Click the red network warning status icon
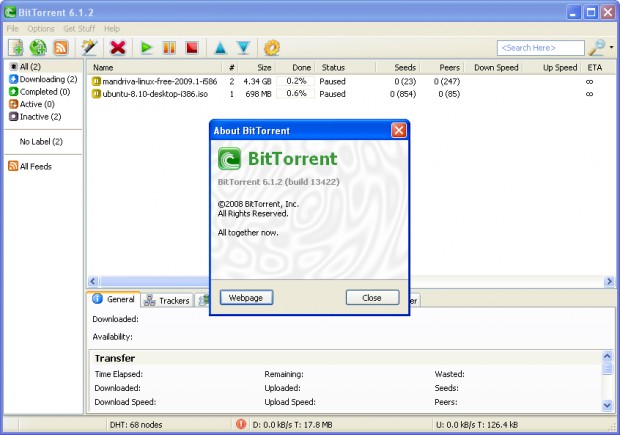Image resolution: width=620 pixels, height=435 pixels. (241, 424)
